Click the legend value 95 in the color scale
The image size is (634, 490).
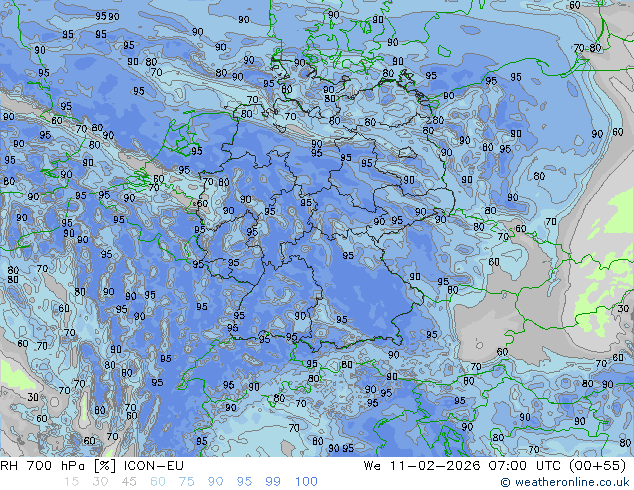pos(244,481)
